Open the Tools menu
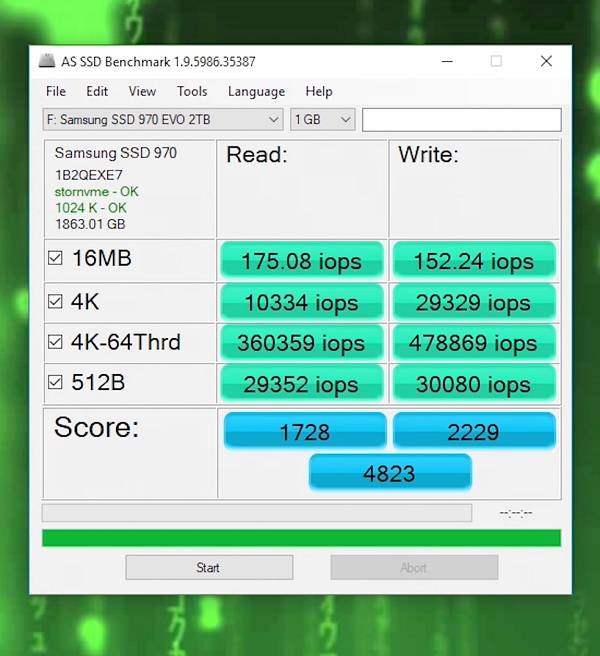This screenshot has height=656, width=600. pos(192,91)
